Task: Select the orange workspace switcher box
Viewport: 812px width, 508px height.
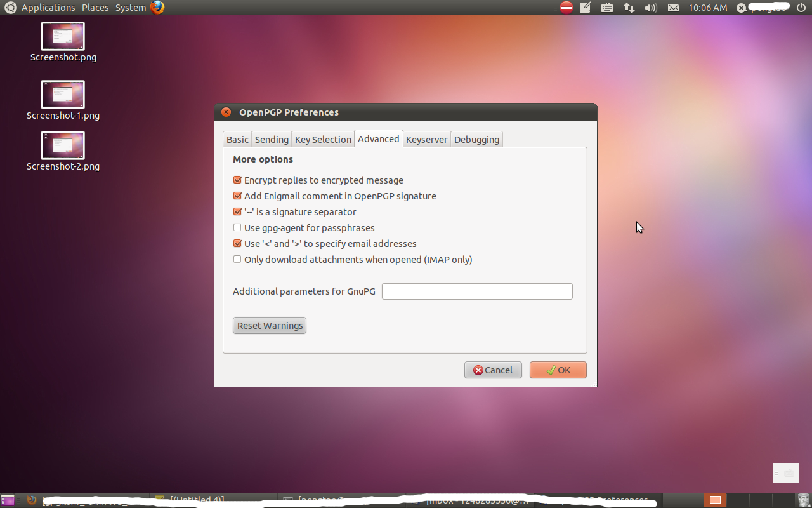Action: 715,500
